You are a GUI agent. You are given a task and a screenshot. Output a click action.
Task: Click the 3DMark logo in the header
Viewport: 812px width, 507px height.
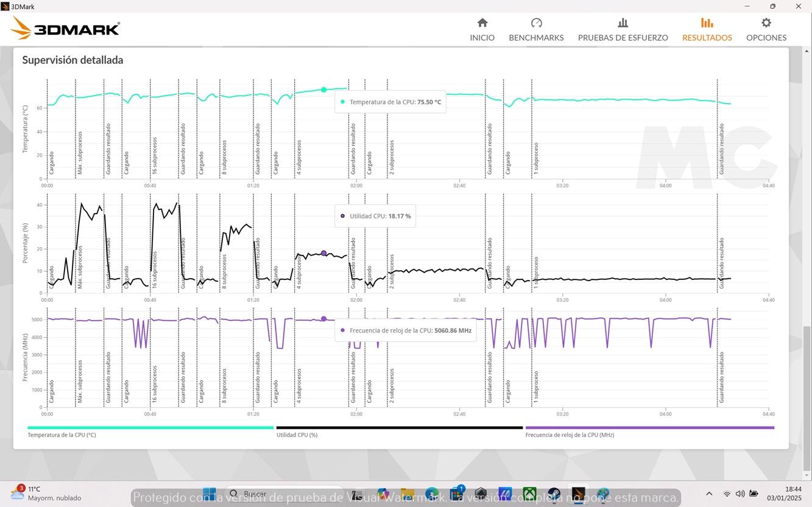tap(65, 28)
